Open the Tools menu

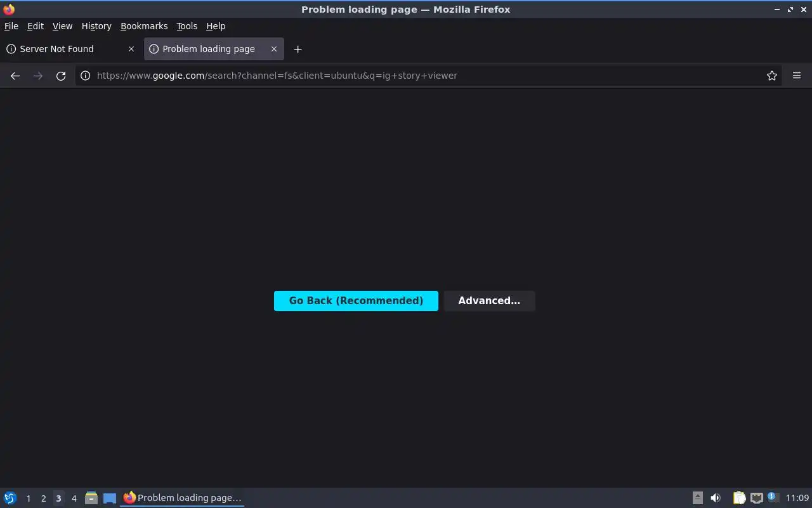point(187,26)
